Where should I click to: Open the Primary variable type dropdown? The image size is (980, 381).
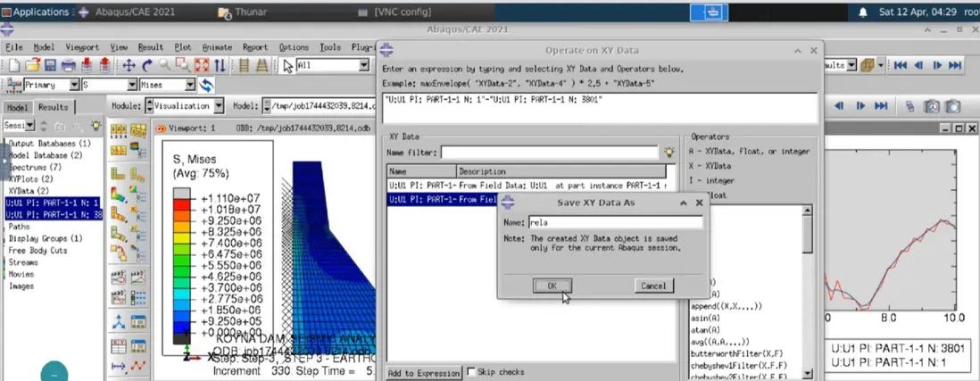pos(74,85)
